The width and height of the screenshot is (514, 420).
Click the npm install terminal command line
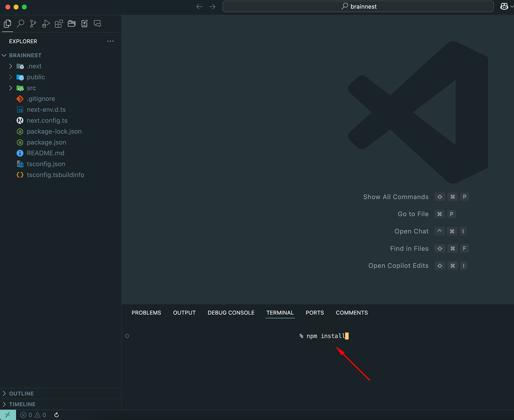[x=324, y=336]
